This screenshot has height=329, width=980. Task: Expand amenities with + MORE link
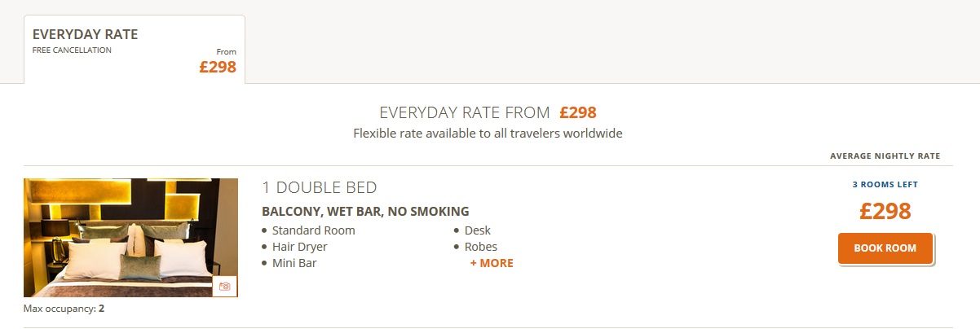pos(492,263)
